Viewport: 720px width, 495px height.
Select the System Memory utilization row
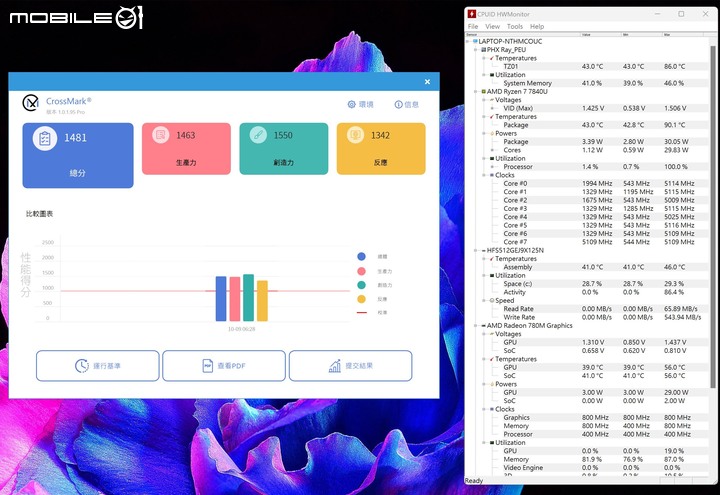[587, 83]
